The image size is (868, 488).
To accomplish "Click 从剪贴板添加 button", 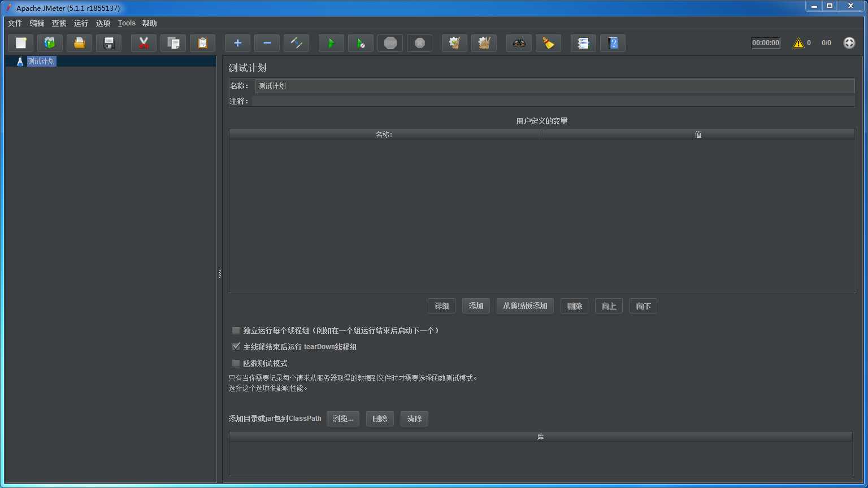I will coord(526,306).
